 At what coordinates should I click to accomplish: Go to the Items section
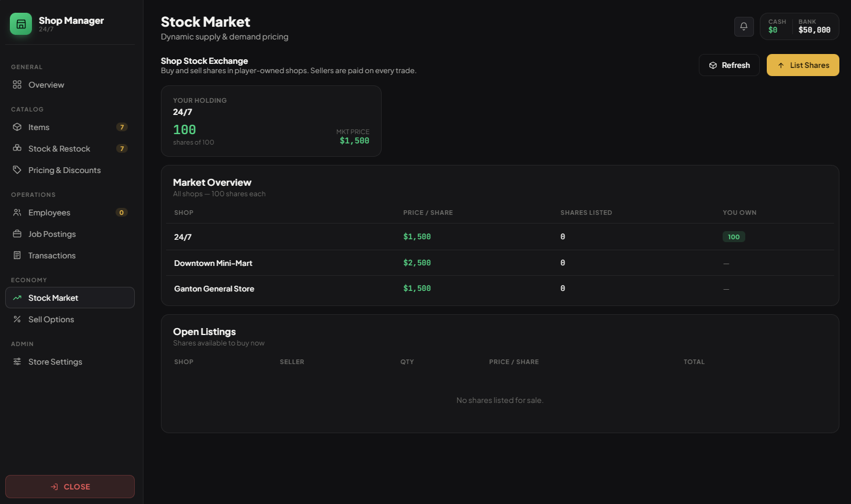pos(70,127)
